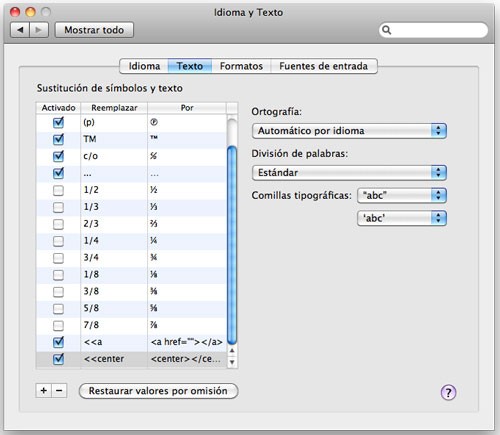
Task: Enable the 1/8 fraction substitution
Action: click(x=58, y=275)
